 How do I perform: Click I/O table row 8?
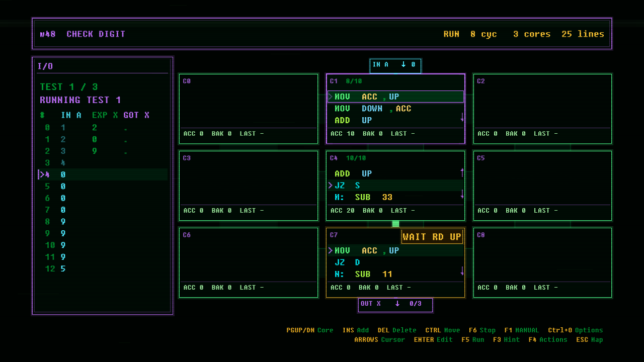click(103, 222)
